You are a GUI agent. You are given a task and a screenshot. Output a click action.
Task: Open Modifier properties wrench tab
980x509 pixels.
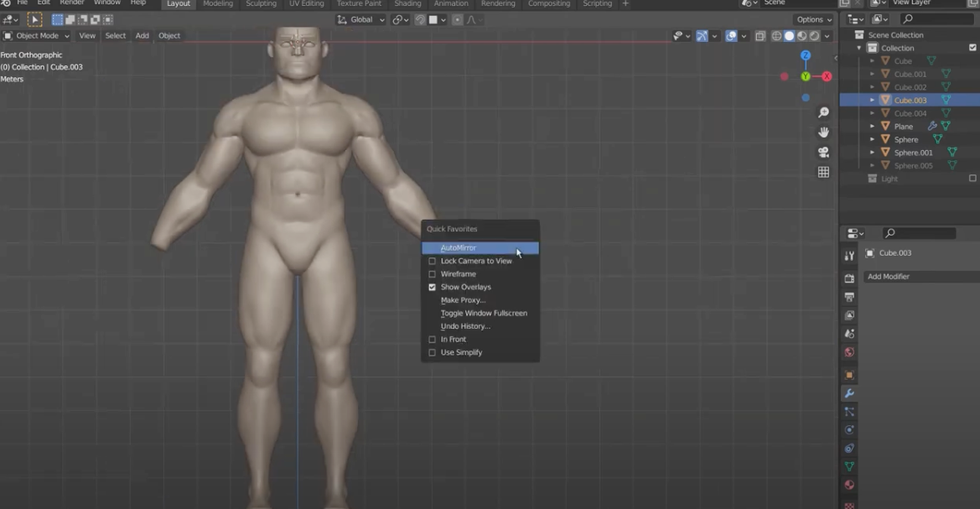tap(849, 393)
